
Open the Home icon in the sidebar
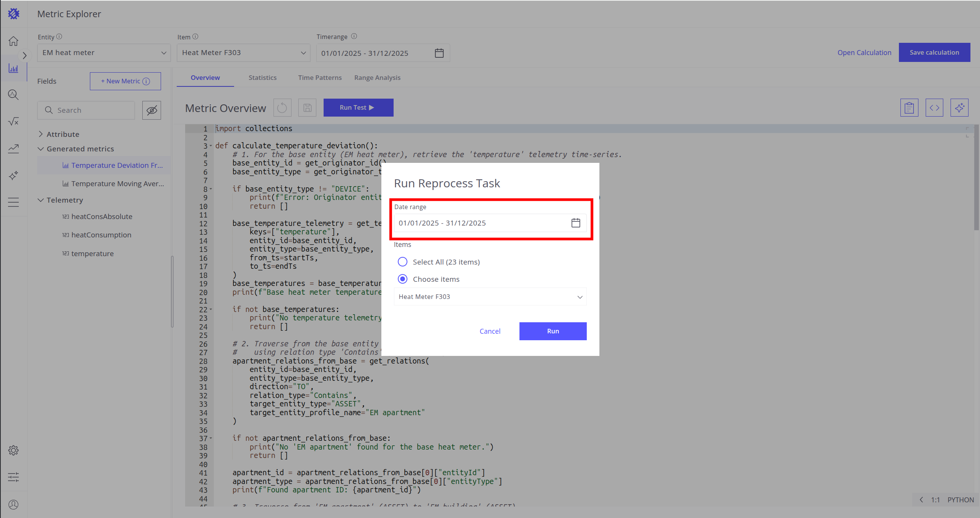(13, 41)
